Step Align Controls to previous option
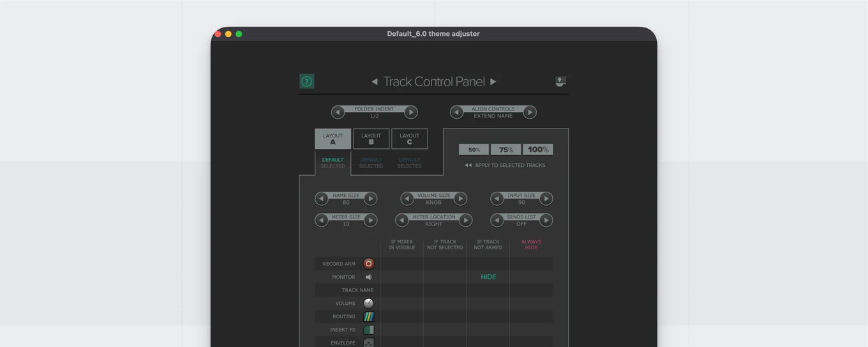This screenshot has width=868, height=347. pos(456,112)
